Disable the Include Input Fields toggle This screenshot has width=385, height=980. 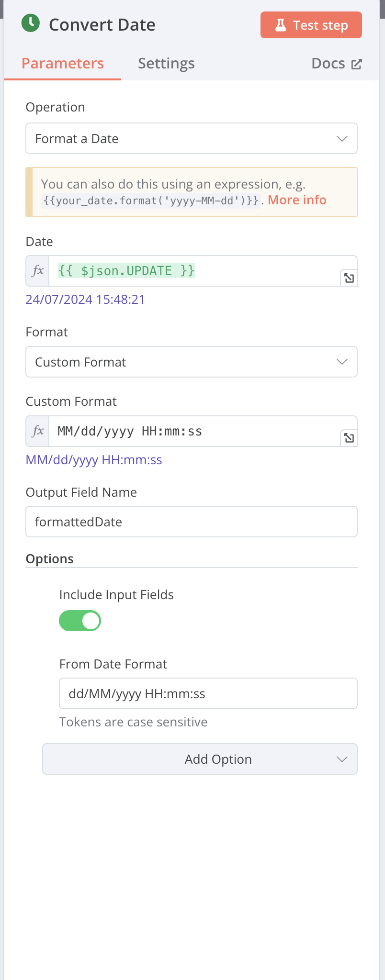[80, 621]
